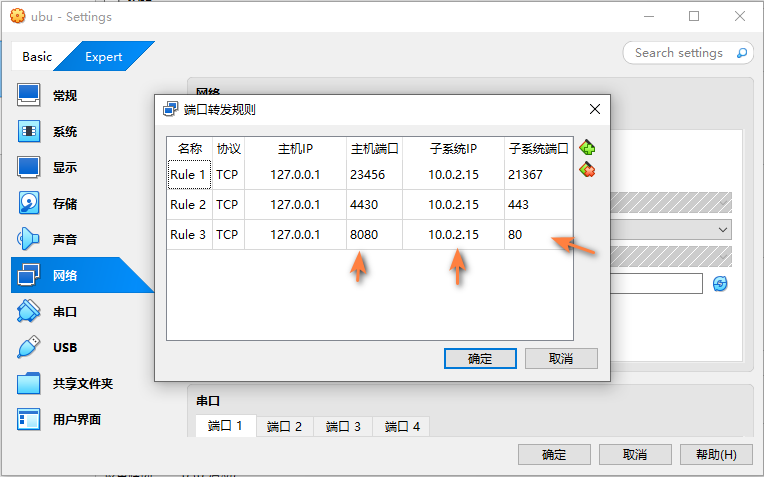This screenshot has height=477, width=764.
Task: Open the 用户界面 user interface section
Action: point(76,420)
